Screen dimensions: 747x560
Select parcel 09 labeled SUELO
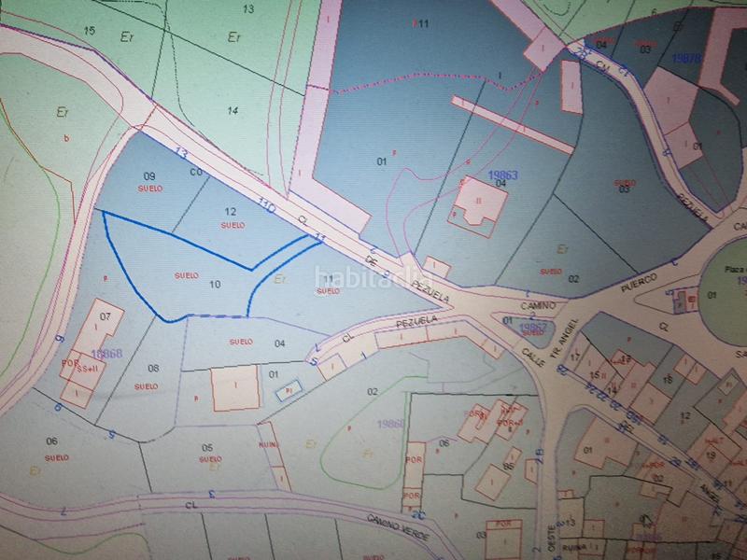click(x=148, y=181)
